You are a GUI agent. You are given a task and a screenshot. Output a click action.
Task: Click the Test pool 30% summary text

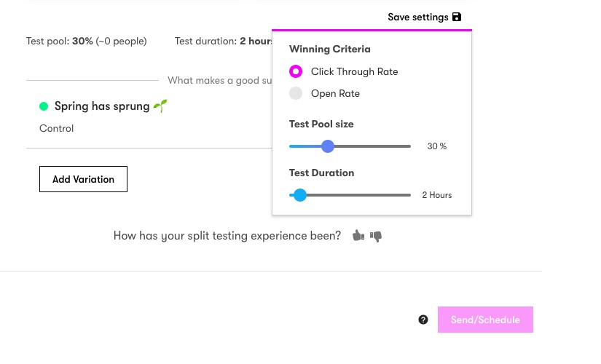[x=86, y=41]
